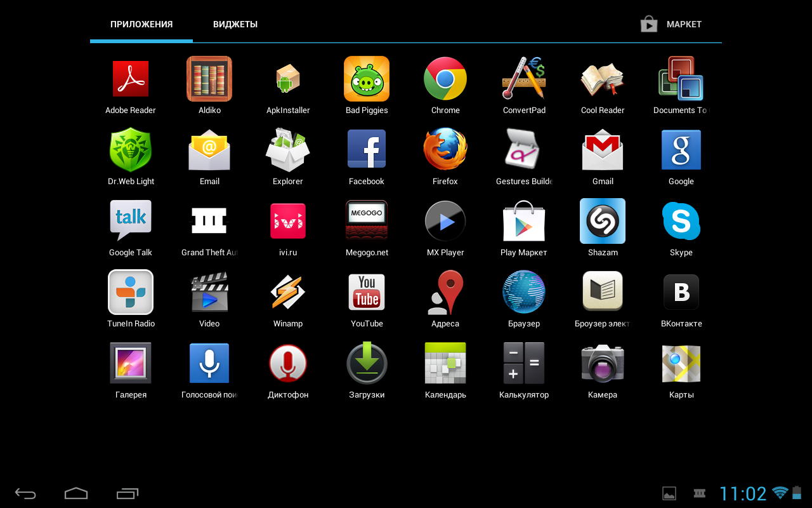Screen dimensions: 812x508
Task: Open ApkInstaller
Action: coord(288,79)
